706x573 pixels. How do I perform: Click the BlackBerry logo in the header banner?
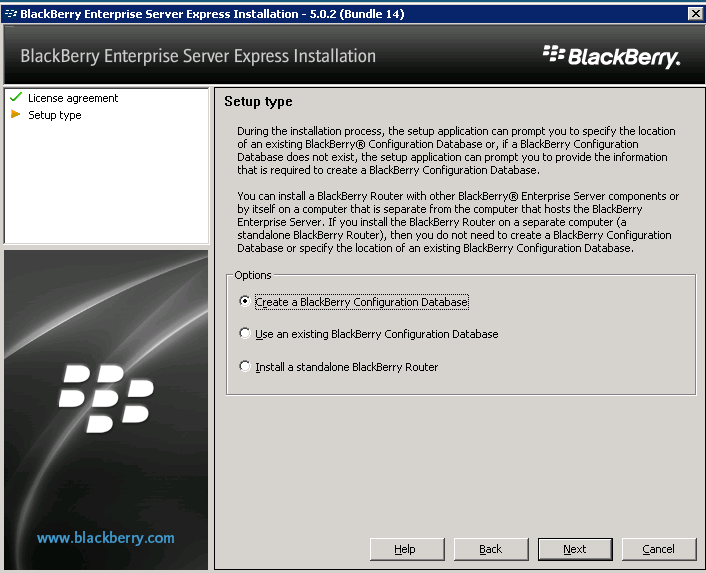click(x=611, y=56)
